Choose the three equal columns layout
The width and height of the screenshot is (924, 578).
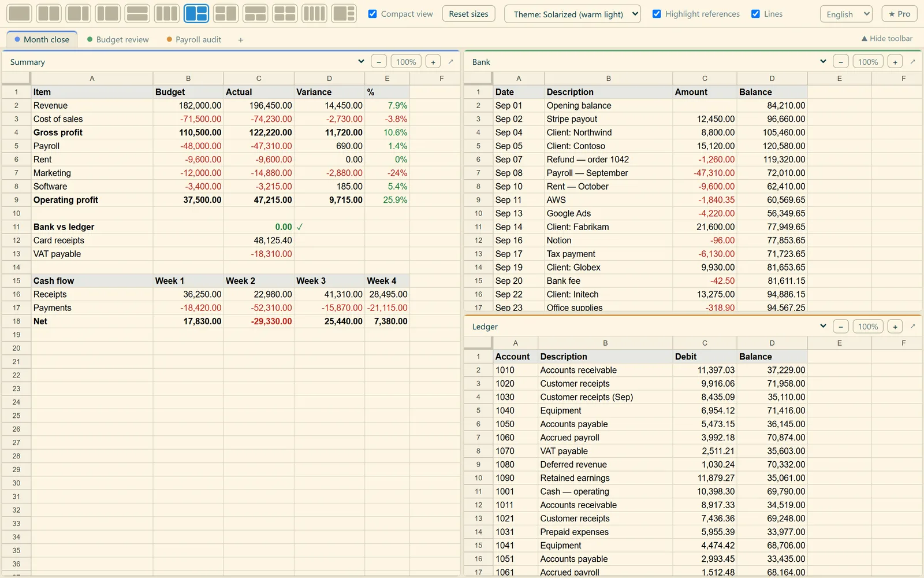(167, 13)
